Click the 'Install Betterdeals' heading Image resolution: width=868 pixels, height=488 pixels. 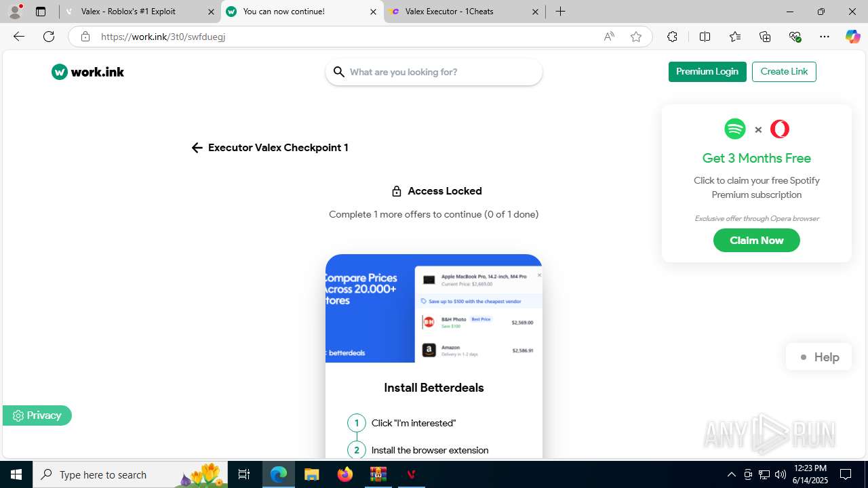click(434, 388)
